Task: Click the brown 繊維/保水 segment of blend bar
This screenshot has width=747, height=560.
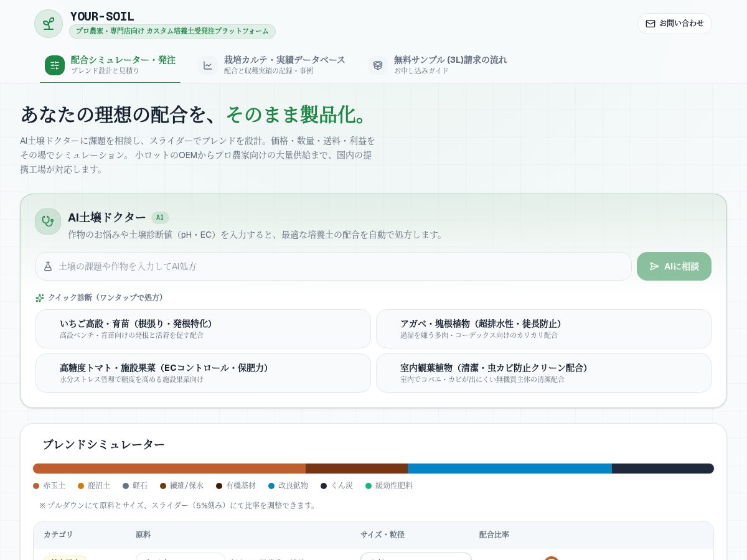Action: [x=357, y=469]
